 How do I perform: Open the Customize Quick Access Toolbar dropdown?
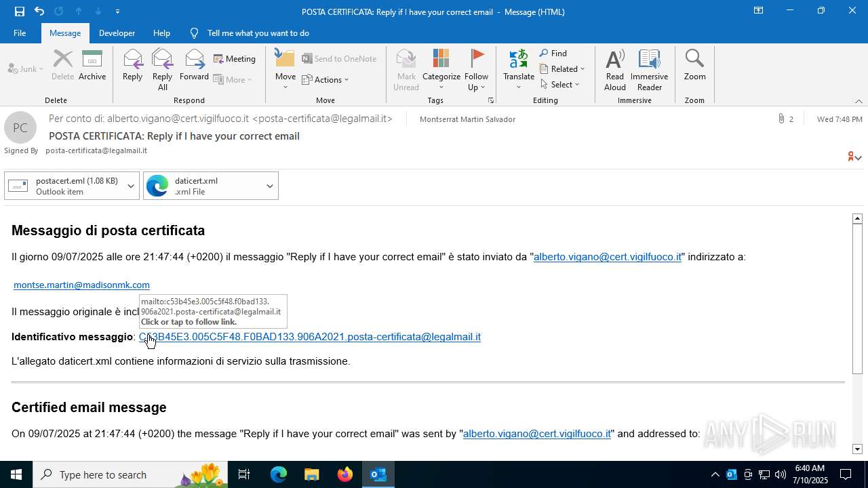118,12
